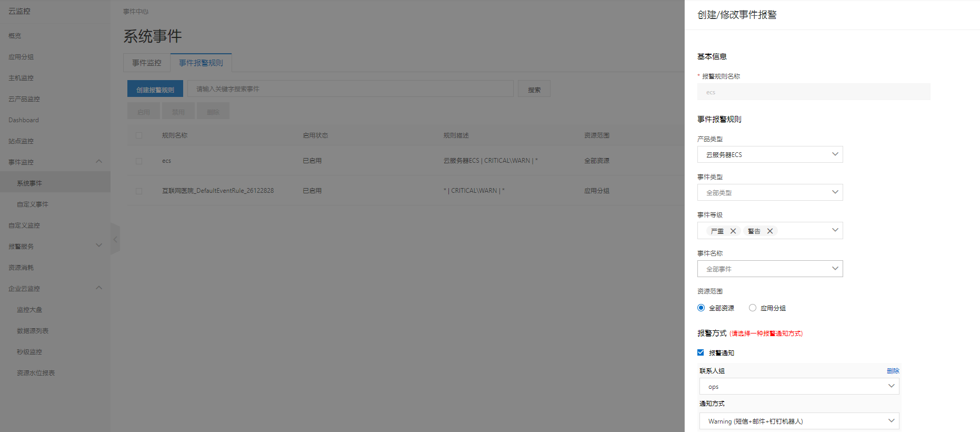Remove the 警告 tag from event level
This screenshot has height=432, width=980.
[x=770, y=231]
